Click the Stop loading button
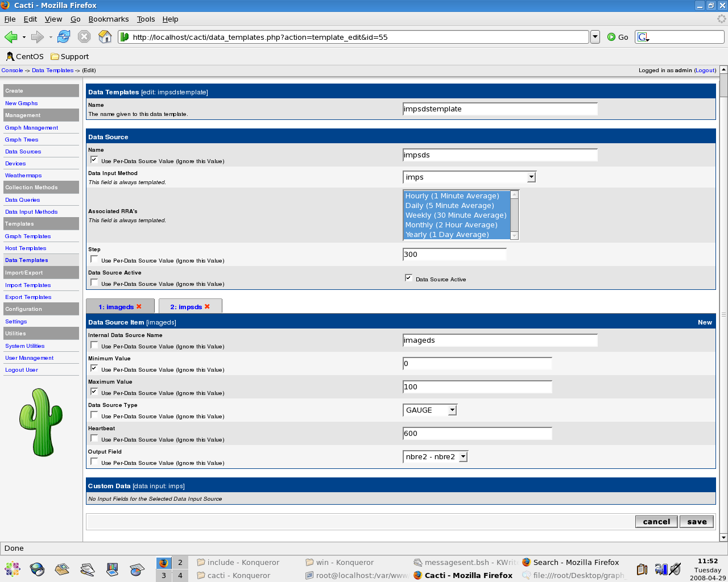This screenshot has height=582, width=728. pos(84,37)
